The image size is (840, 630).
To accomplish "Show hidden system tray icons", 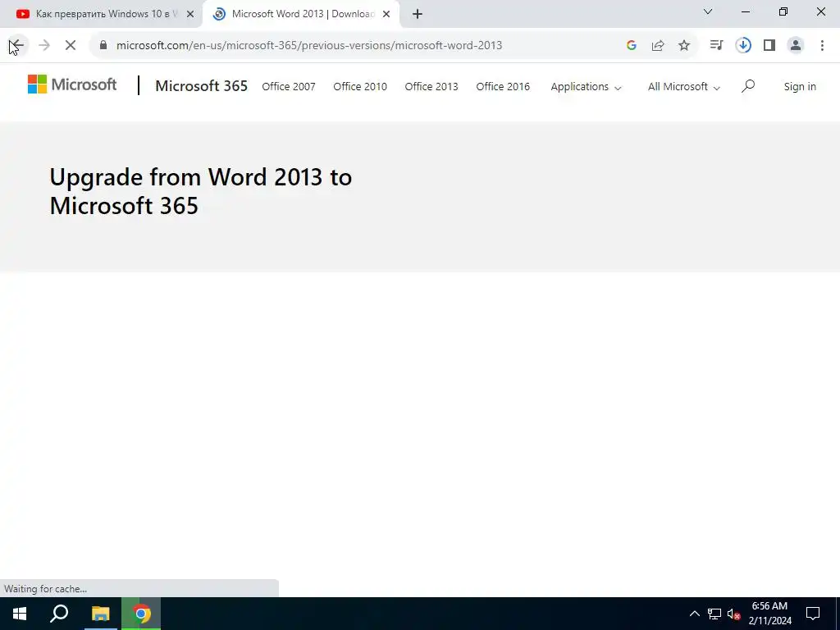I will coord(694,614).
